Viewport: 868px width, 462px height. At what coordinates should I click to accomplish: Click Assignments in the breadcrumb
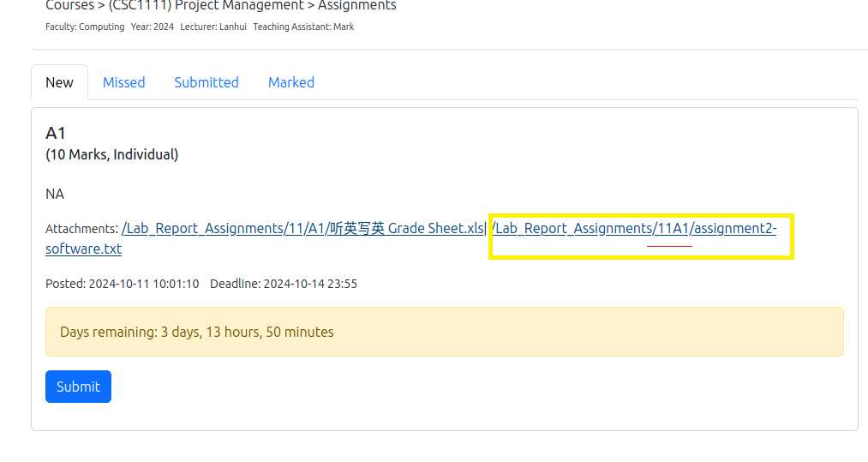click(x=356, y=6)
